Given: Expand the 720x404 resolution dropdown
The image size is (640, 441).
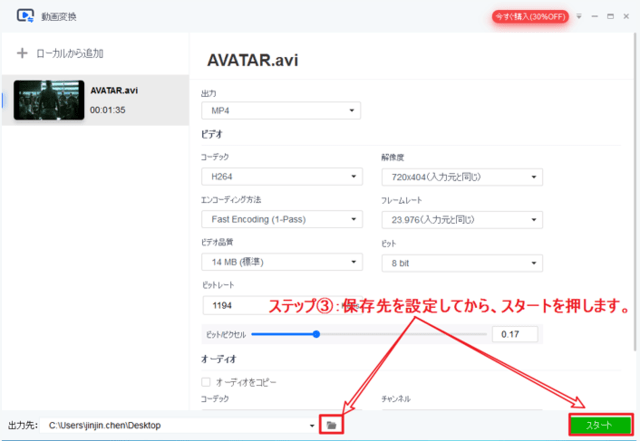Looking at the screenshot, I should click(x=461, y=177).
